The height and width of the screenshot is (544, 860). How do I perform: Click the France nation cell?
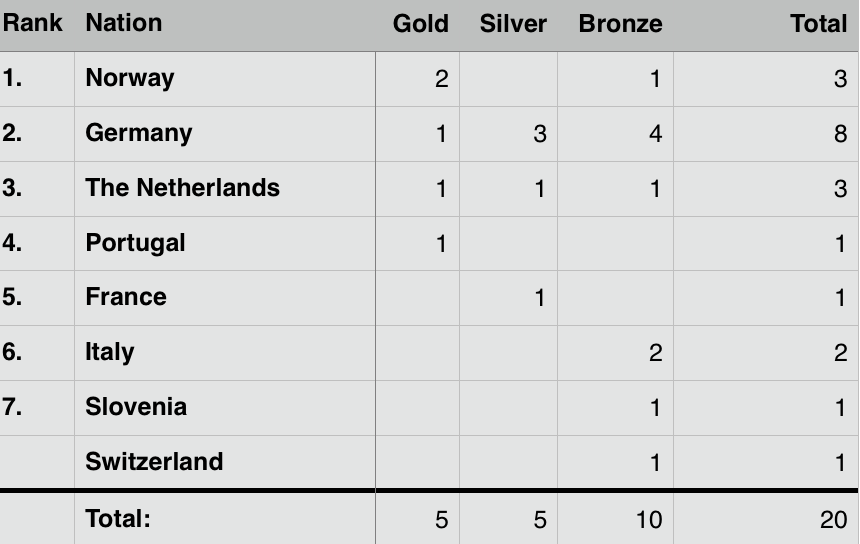coord(225,298)
